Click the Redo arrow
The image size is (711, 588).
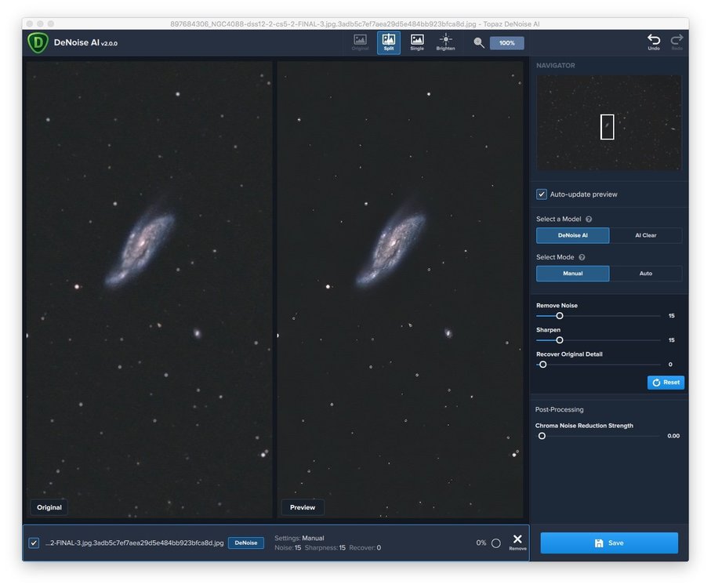click(677, 42)
